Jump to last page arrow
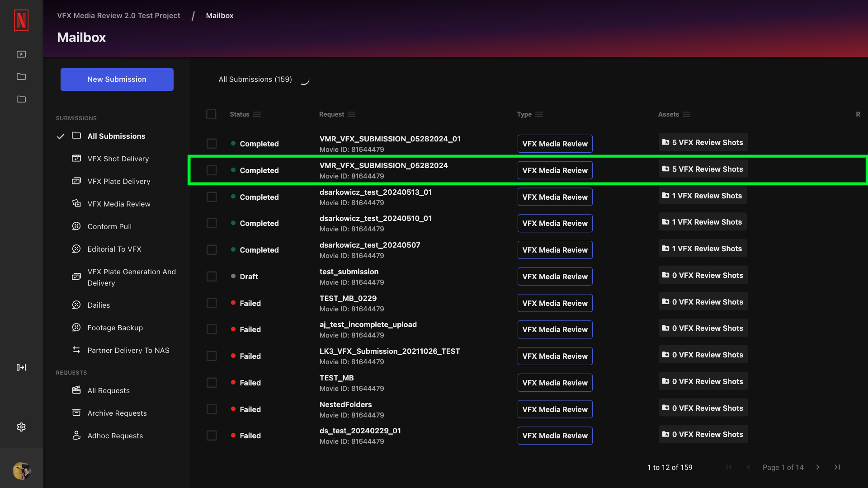The width and height of the screenshot is (868, 488). click(x=837, y=467)
